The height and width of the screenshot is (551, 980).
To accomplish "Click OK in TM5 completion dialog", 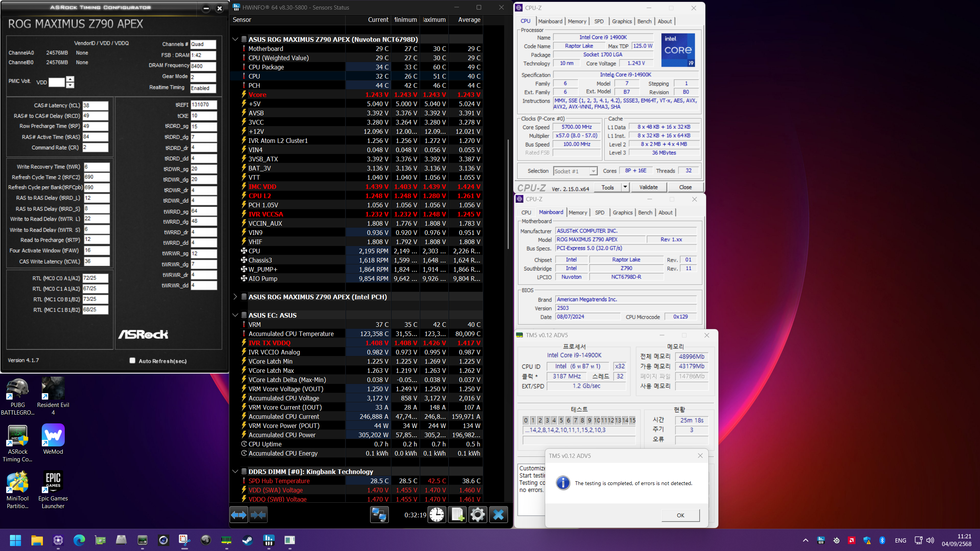I will tap(680, 515).
